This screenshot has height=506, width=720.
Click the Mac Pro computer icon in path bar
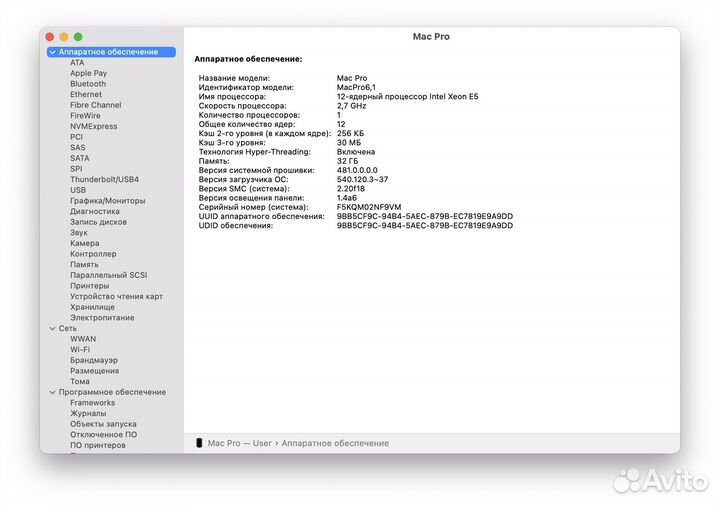tap(199, 443)
